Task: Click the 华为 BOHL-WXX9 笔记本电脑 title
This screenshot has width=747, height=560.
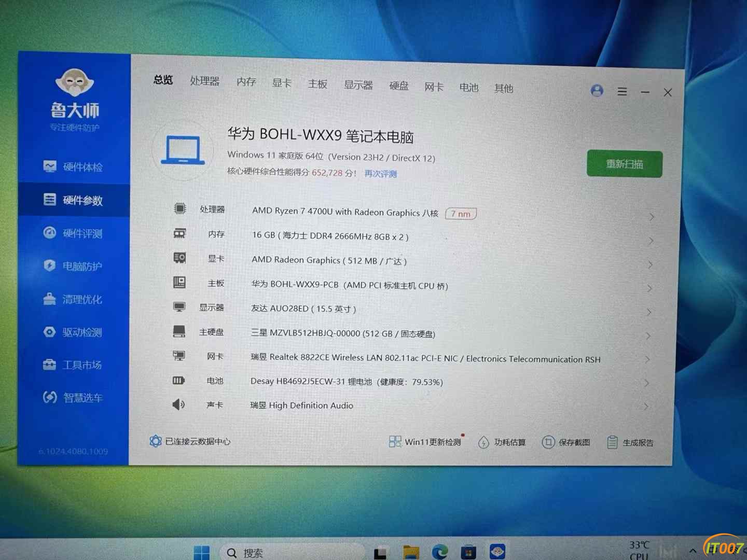Action: tap(321, 135)
